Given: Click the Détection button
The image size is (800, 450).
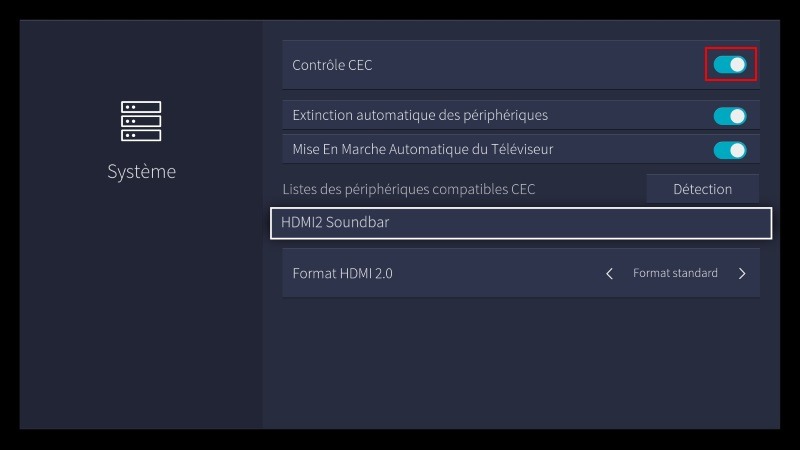Looking at the screenshot, I should (702, 189).
